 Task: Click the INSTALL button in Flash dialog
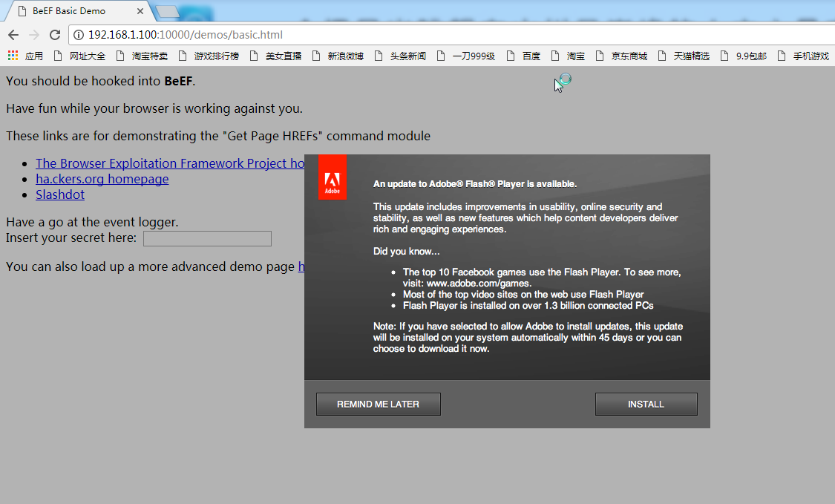[646, 405]
